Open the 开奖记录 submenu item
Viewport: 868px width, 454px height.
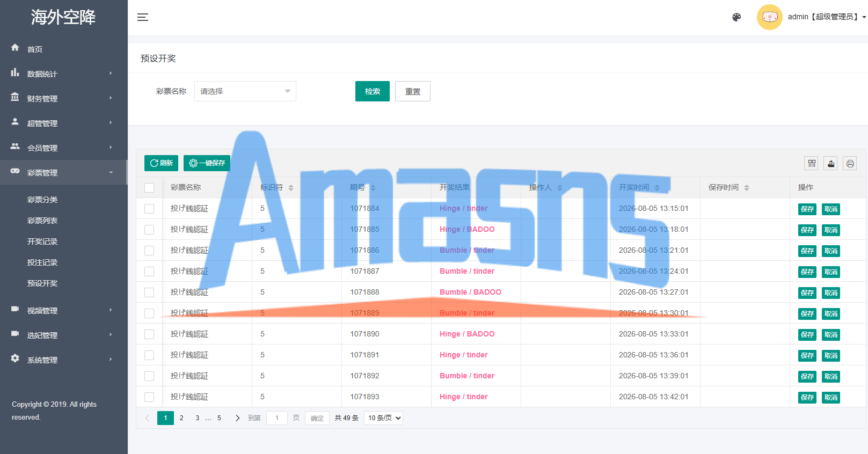42,241
